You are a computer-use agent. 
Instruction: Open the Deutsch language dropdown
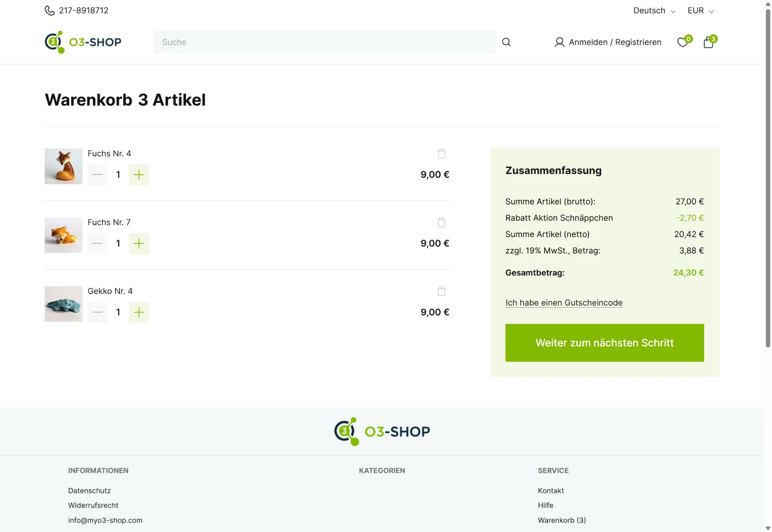(x=654, y=10)
